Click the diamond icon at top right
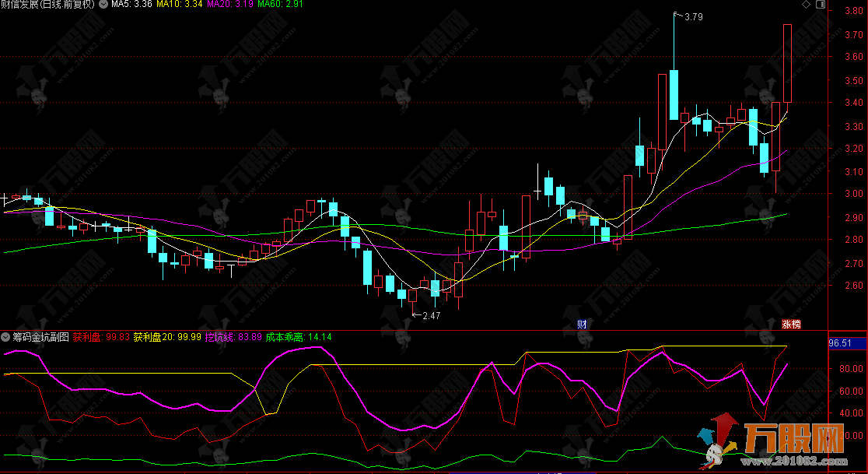This screenshot has width=868, height=474. (x=805, y=5)
